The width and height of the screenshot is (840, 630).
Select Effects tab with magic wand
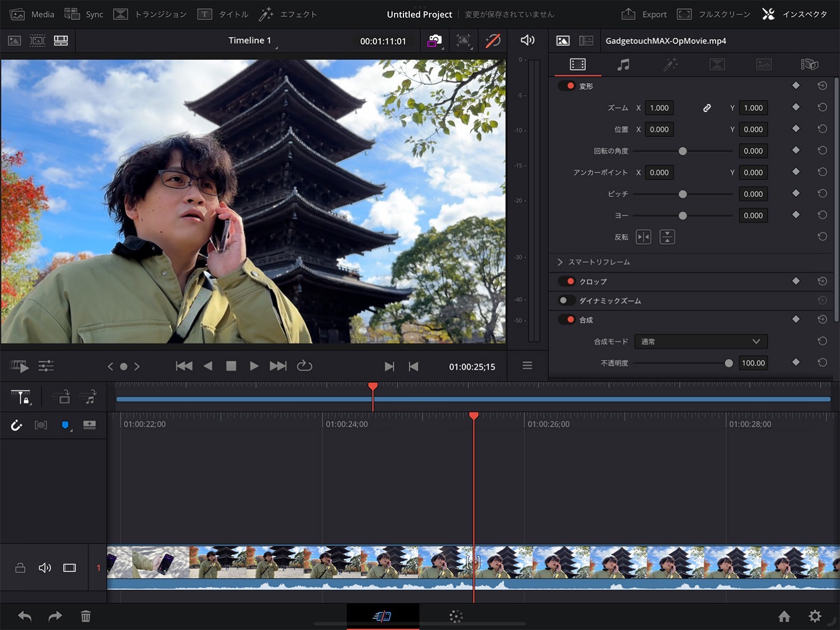(671, 64)
